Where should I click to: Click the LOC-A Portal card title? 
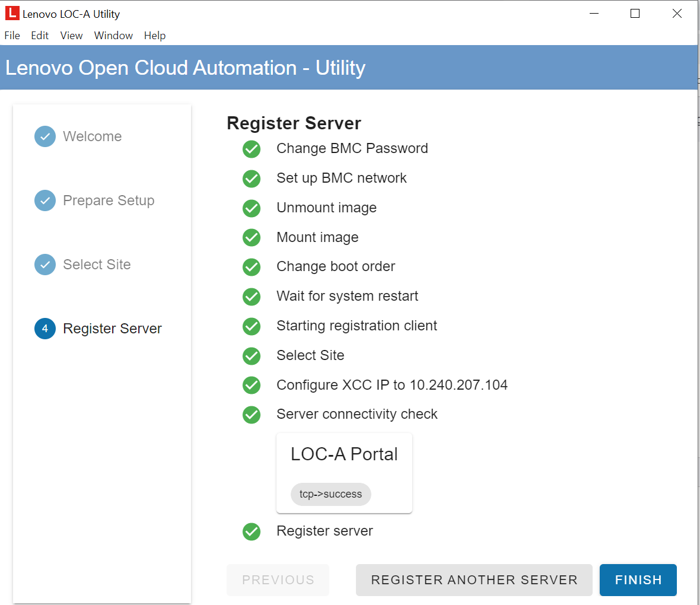click(x=344, y=454)
